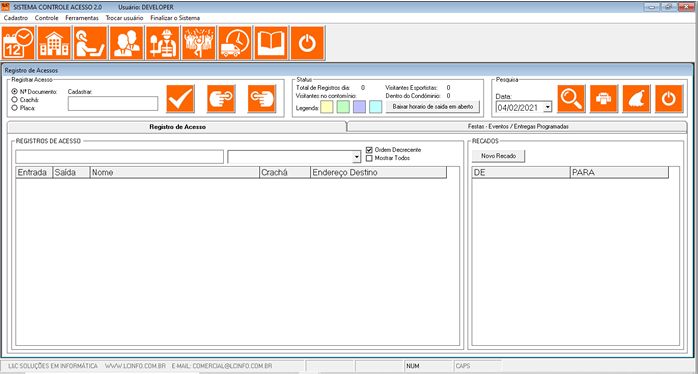Click the Crachá column header
This screenshot has width=698, height=374.
click(285, 173)
